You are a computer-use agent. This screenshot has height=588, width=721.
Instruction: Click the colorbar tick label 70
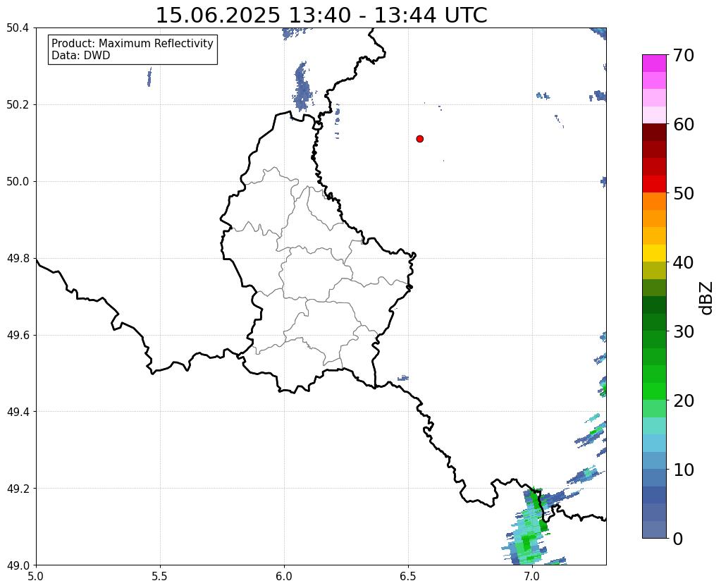click(684, 55)
